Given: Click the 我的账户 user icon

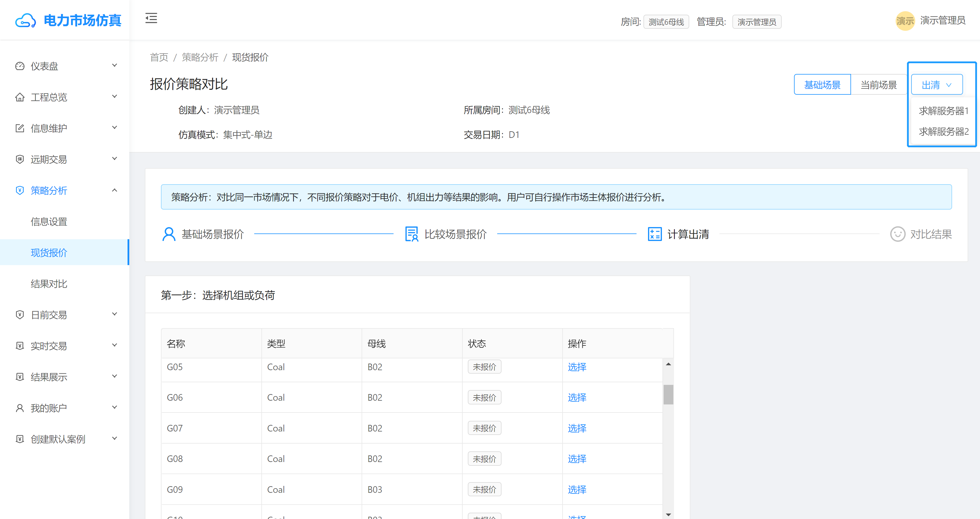Looking at the screenshot, I should point(20,408).
